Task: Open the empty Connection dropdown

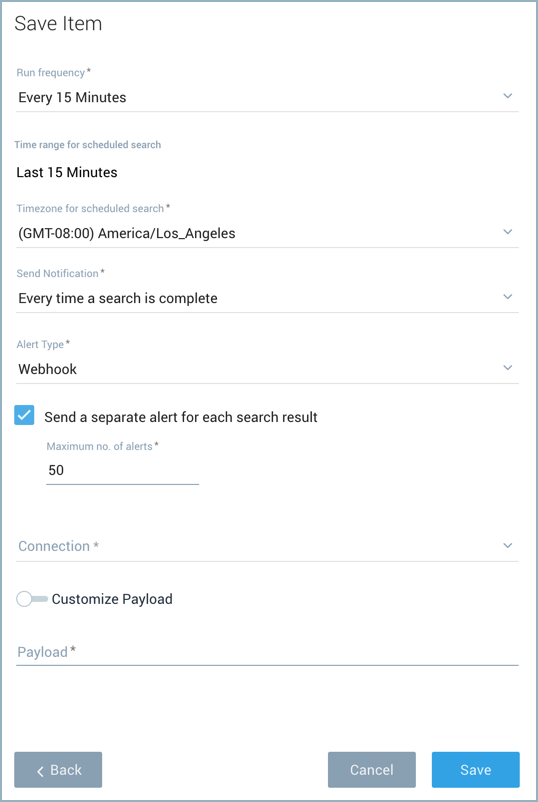Action: [267, 546]
